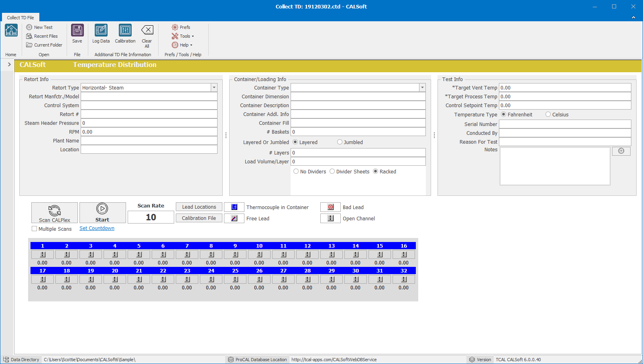Open Retort Type dropdown
The width and height of the screenshot is (643, 364).
[214, 87]
